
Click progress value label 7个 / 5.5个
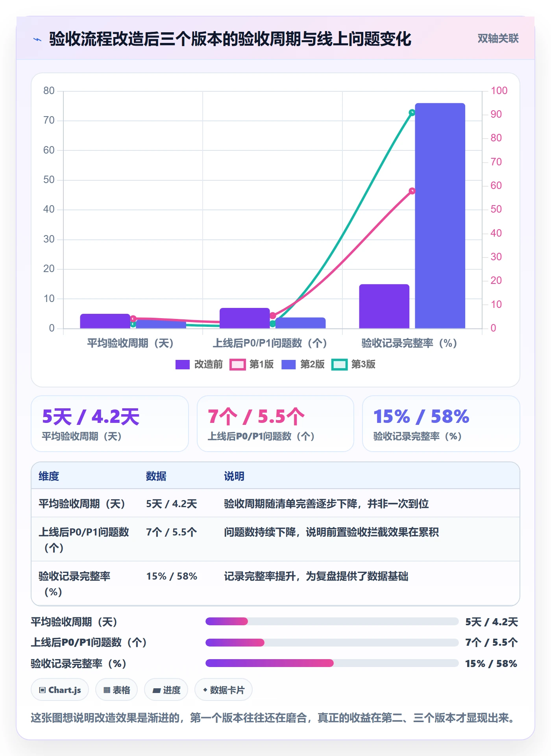pyautogui.click(x=491, y=643)
